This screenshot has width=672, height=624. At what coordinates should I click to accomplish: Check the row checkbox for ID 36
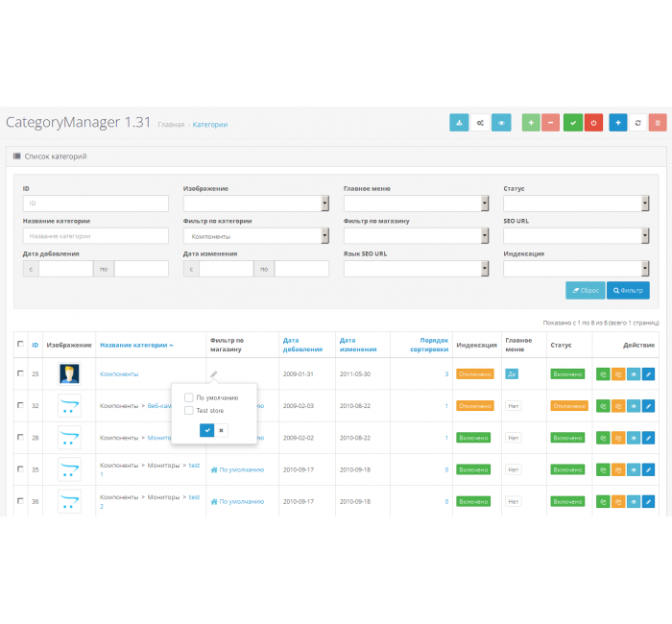pos(20,500)
